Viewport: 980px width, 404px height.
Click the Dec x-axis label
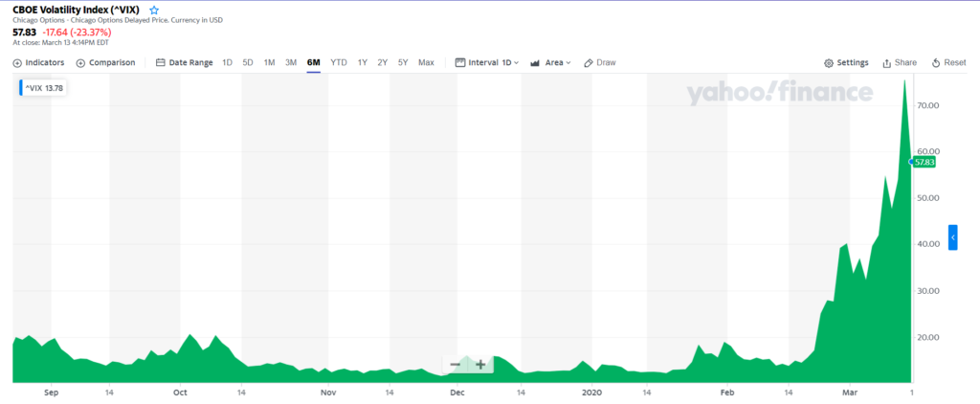pos(457,393)
